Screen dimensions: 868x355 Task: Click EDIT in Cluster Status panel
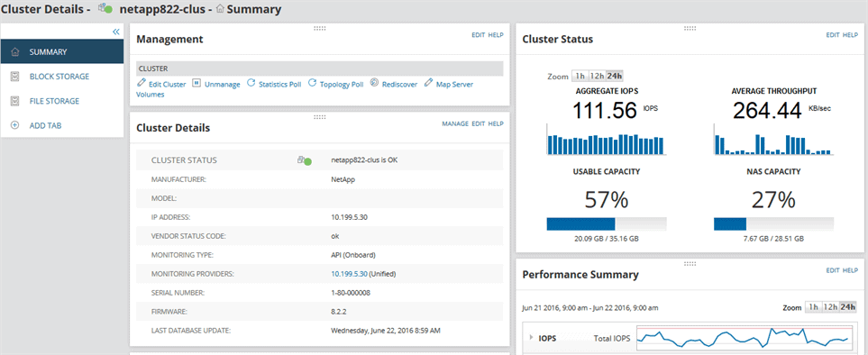click(833, 35)
